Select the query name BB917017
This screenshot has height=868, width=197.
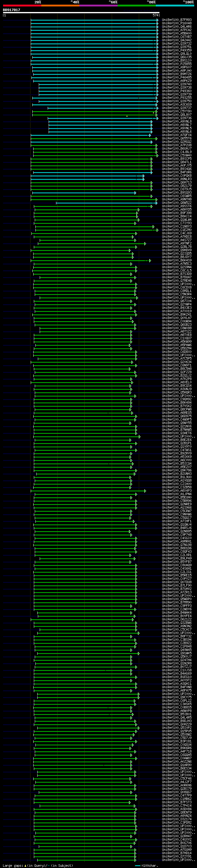click(x=11, y=10)
